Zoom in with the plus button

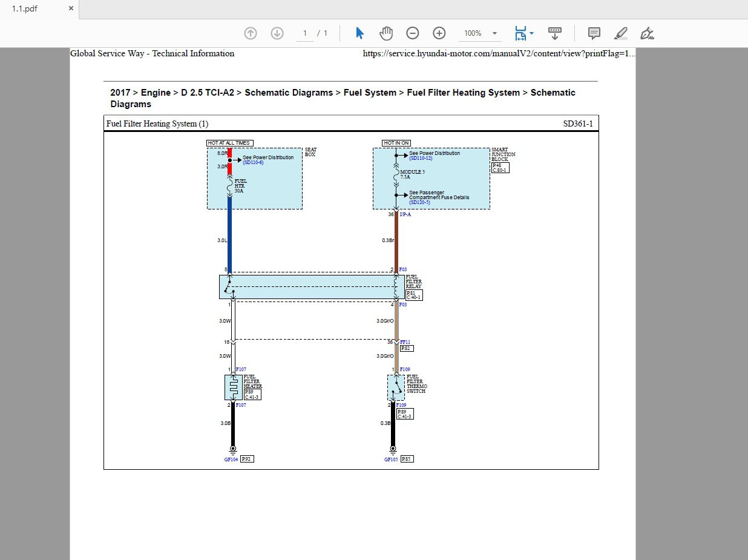coord(439,33)
